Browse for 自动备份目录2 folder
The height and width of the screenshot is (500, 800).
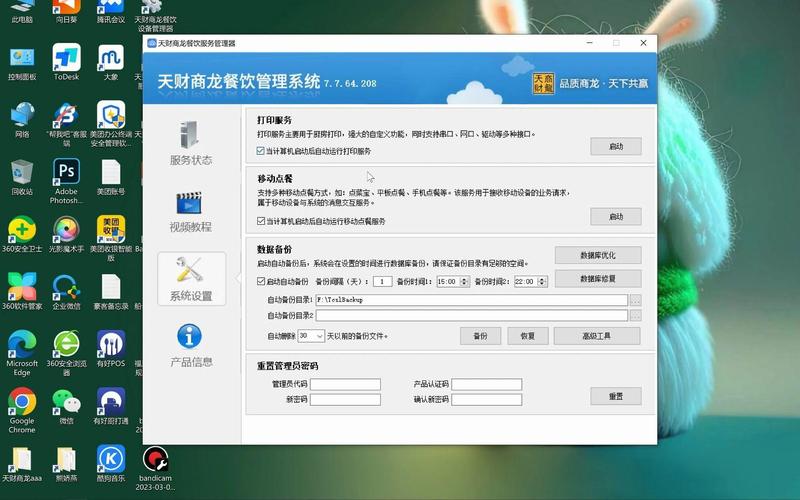(x=635, y=316)
